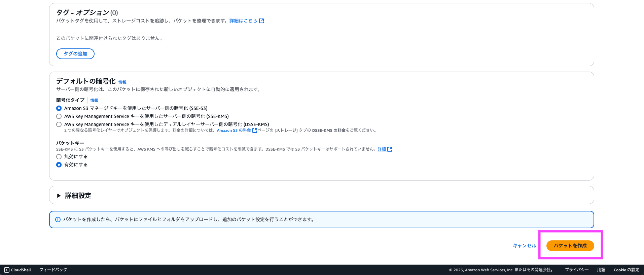Select SSE-KMS encryption radio button
Viewport: 644px width, 275px height.
point(59,116)
